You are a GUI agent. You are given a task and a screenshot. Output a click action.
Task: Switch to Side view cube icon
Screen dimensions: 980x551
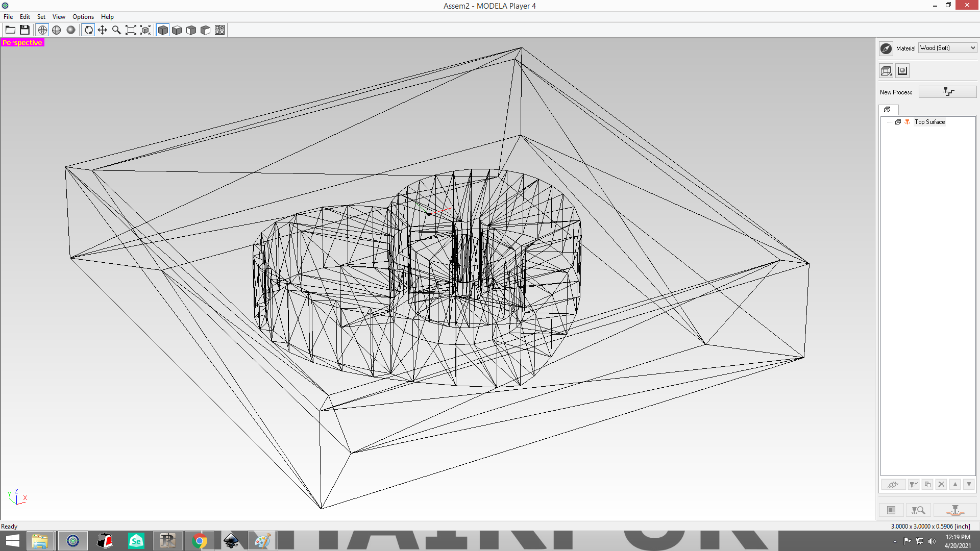pyautogui.click(x=206, y=30)
